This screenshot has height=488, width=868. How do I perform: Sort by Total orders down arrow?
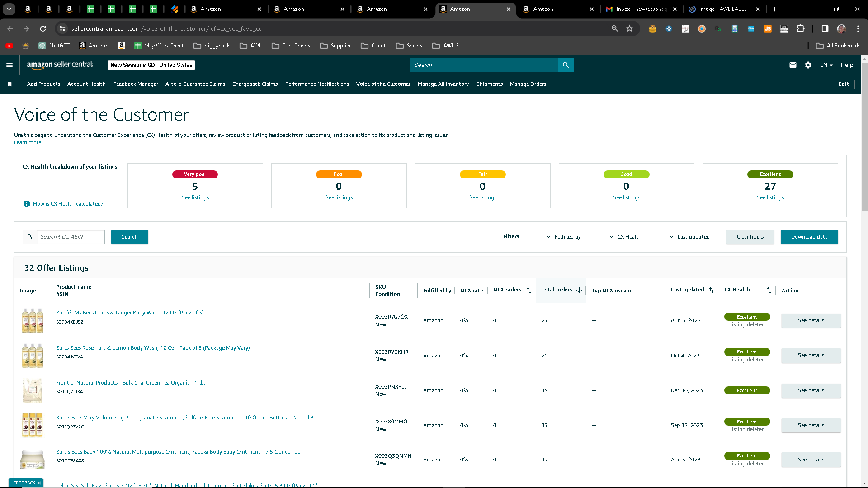coord(579,290)
